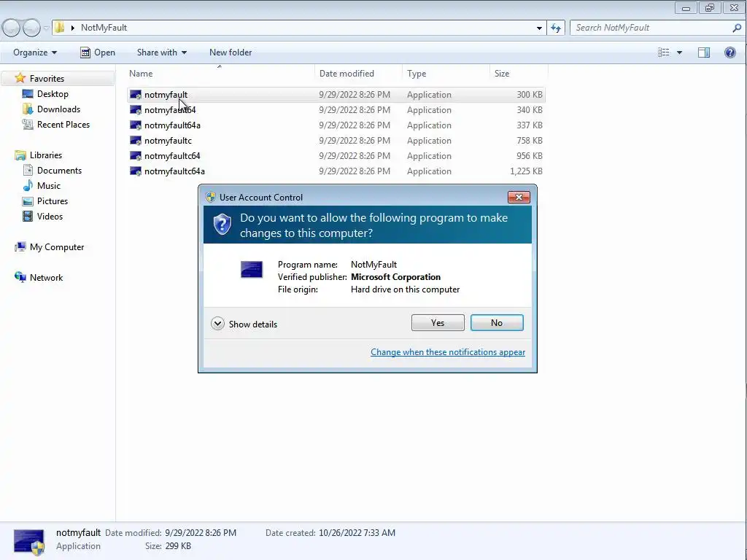Click the Back navigation button
This screenshot has height=560, width=747.
(12, 28)
